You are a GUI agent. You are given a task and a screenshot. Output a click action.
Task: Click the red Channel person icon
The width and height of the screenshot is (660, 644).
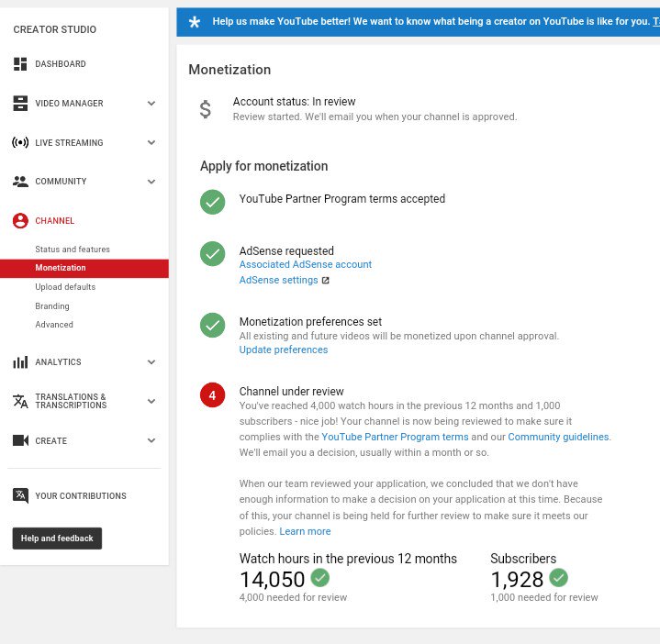20,220
